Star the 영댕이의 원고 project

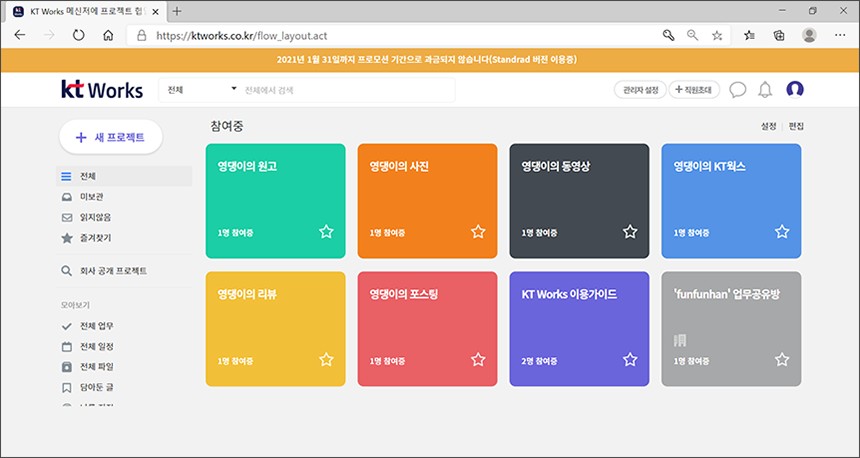coord(326,231)
